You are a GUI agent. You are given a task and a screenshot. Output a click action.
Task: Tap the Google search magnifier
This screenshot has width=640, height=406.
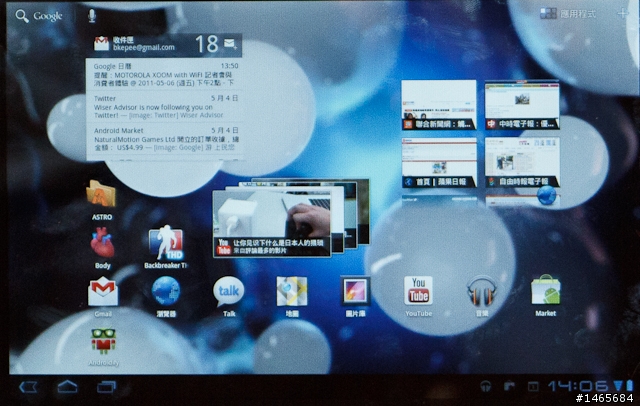pyautogui.click(x=22, y=16)
